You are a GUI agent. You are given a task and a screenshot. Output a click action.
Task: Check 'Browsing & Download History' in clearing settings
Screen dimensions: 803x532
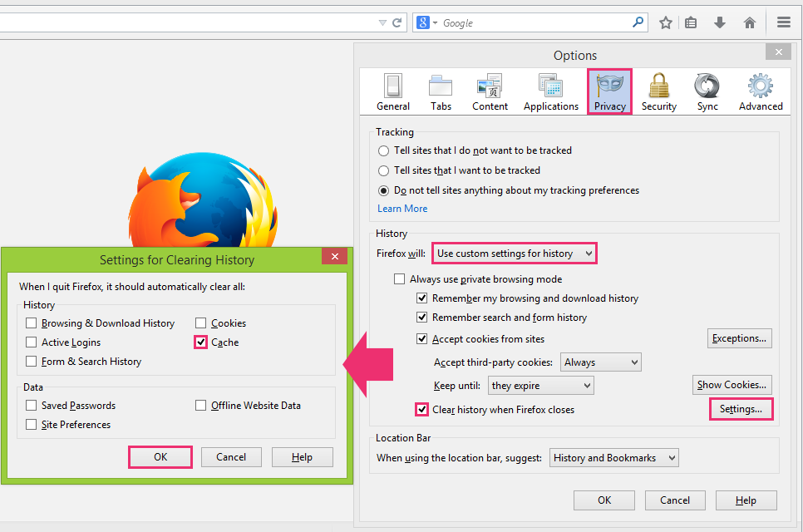[x=101, y=323]
